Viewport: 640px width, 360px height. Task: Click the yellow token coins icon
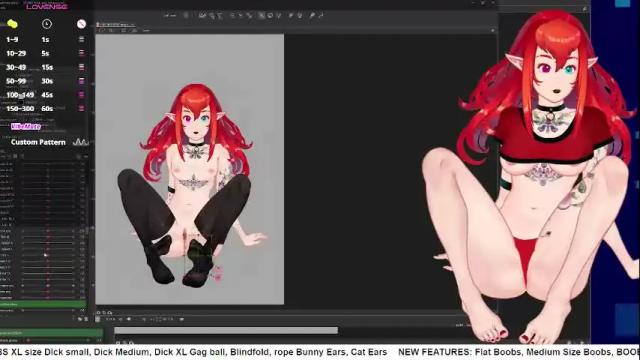coord(12,24)
